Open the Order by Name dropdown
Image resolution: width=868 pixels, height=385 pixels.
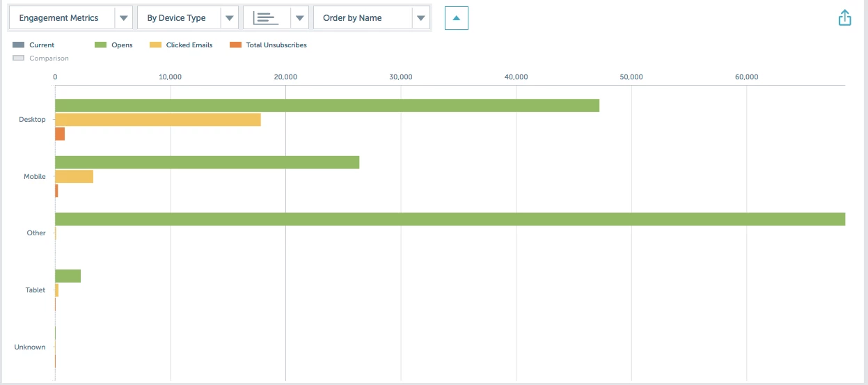click(372, 18)
